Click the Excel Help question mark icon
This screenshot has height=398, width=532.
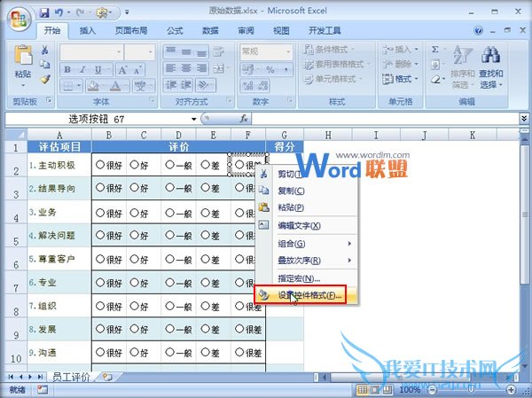point(479,31)
